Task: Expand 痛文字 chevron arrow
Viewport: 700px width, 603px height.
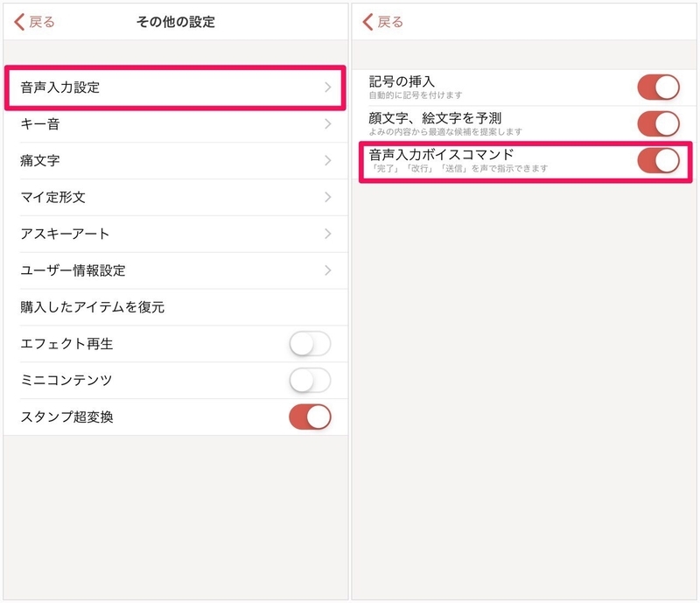Action: click(327, 161)
